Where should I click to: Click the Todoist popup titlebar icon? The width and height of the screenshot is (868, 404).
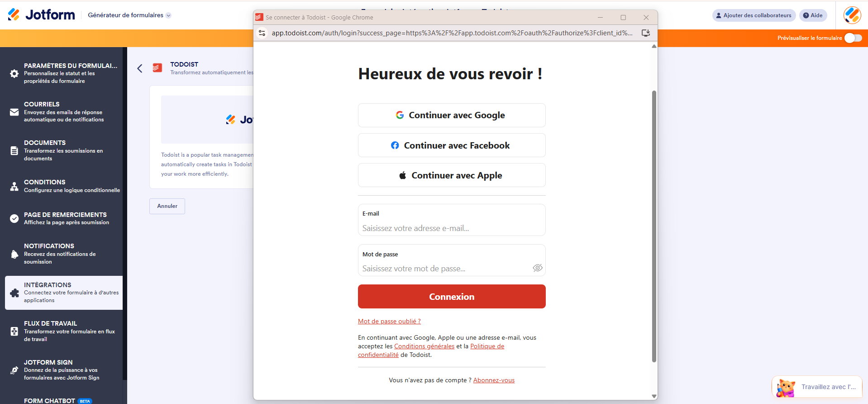tap(259, 17)
